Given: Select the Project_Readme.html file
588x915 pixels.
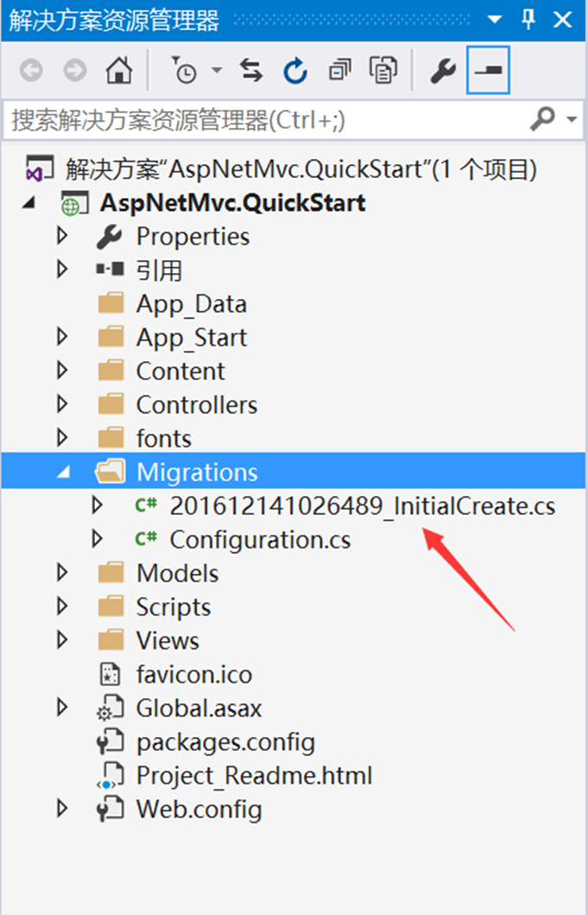Looking at the screenshot, I should (x=254, y=776).
